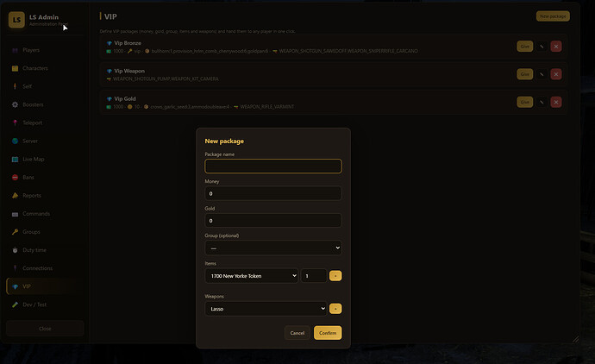Click the 'Vip Gold' package name
This screenshot has height=364, width=595.
coord(125,98)
